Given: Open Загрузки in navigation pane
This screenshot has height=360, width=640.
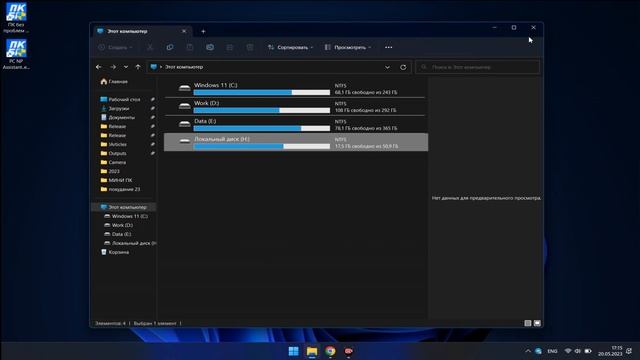Looking at the screenshot, I should [115, 109].
